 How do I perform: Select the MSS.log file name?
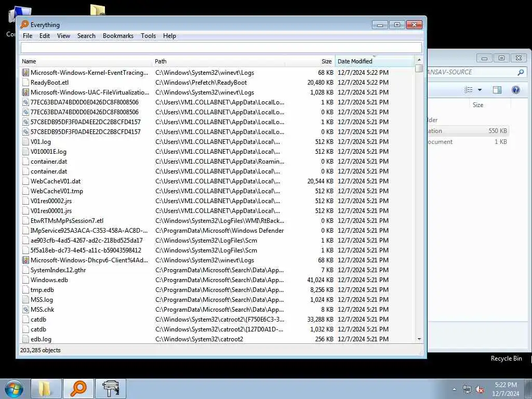pos(42,300)
